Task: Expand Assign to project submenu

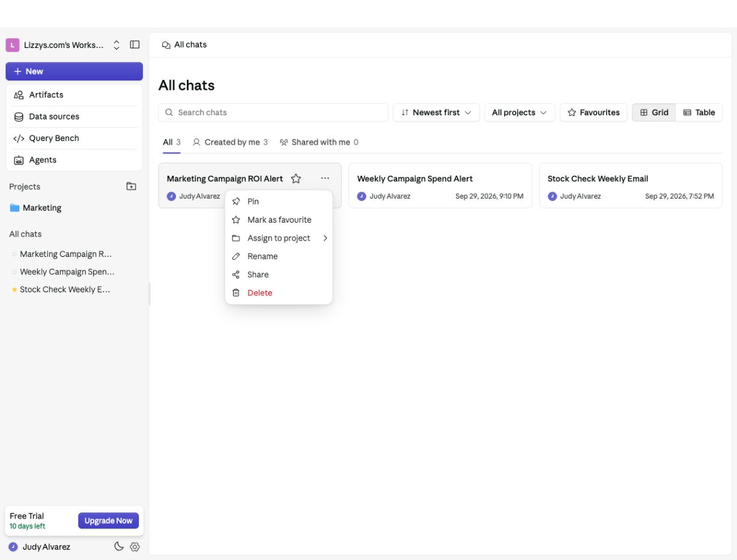Action: pos(279,238)
